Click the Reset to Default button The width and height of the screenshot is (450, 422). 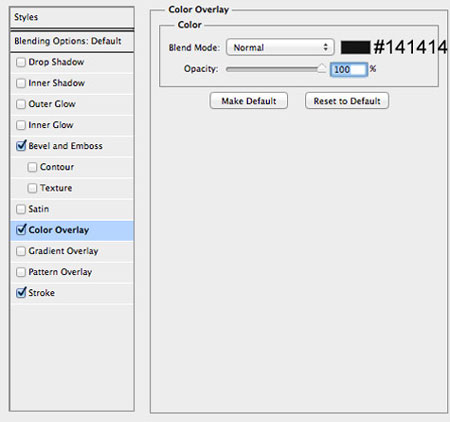pyautogui.click(x=347, y=101)
